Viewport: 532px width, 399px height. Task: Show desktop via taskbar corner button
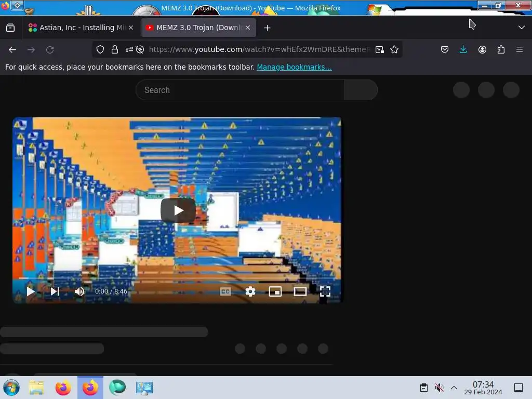[x=518, y=388]
